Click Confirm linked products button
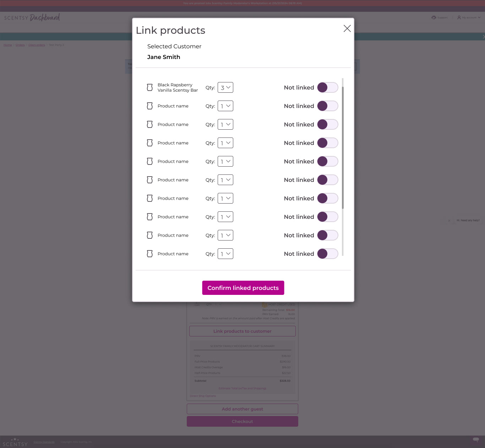Screen dimensions: 485x448 tap(243, 288)
